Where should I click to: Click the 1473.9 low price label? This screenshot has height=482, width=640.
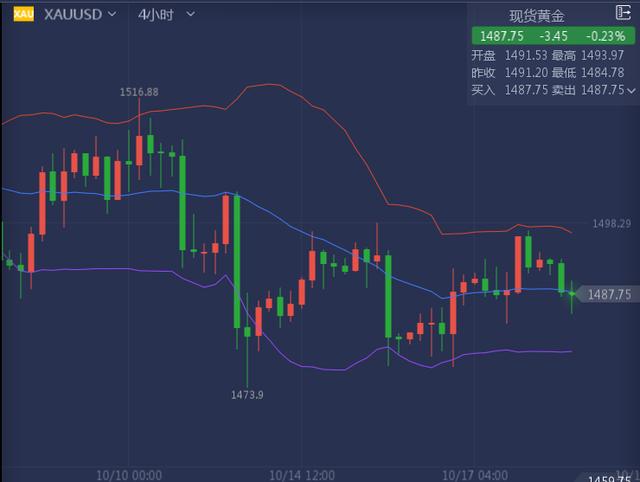[247, 396]
